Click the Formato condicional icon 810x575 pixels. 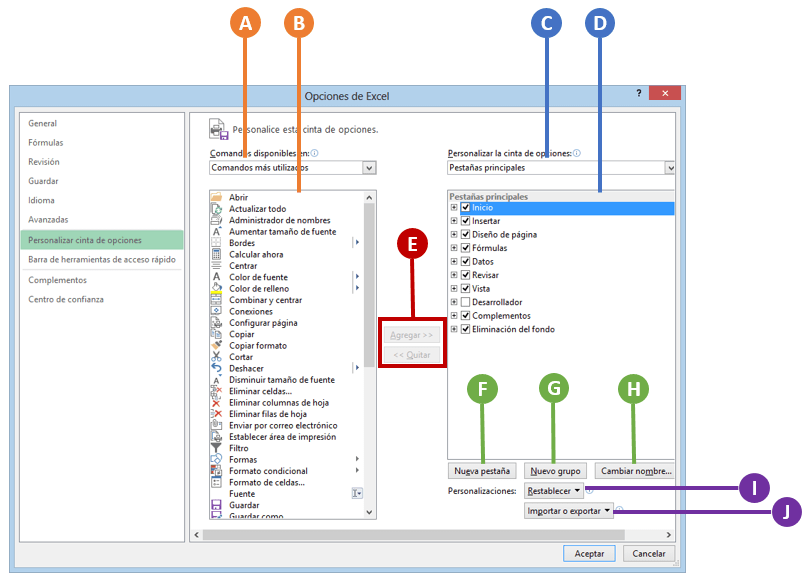click(216, 471)
